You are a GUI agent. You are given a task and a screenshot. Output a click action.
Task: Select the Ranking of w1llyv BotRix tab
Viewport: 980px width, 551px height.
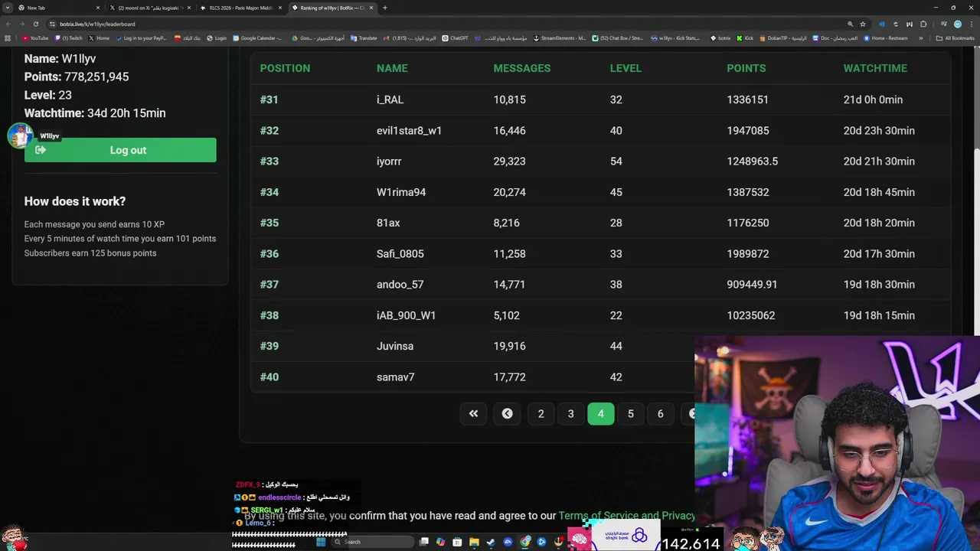[x=332, y=8]
